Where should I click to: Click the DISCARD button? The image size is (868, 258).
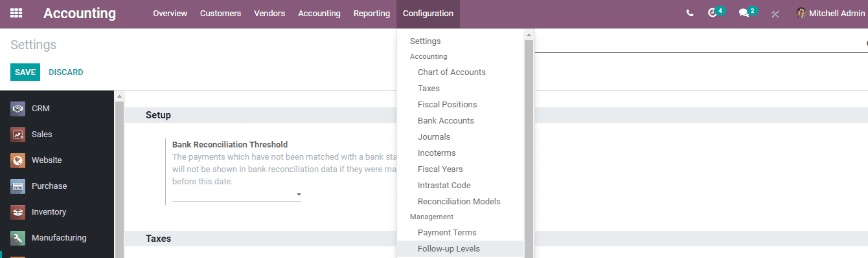click(66, 72)
